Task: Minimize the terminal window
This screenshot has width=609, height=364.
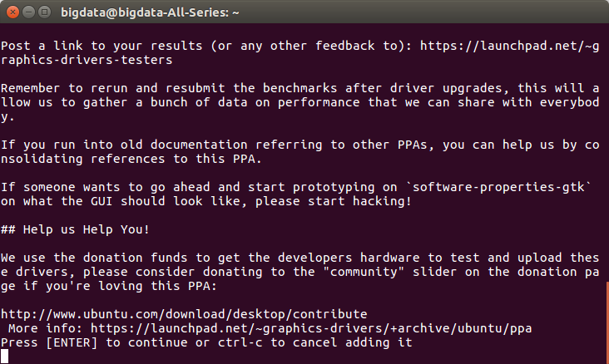Action: pos(27,12)
